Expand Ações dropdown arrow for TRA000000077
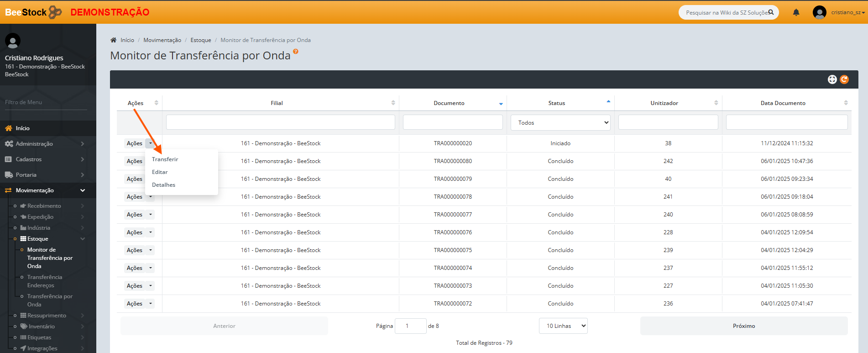Viewport: 868px width, 353px height. [151, 215]
